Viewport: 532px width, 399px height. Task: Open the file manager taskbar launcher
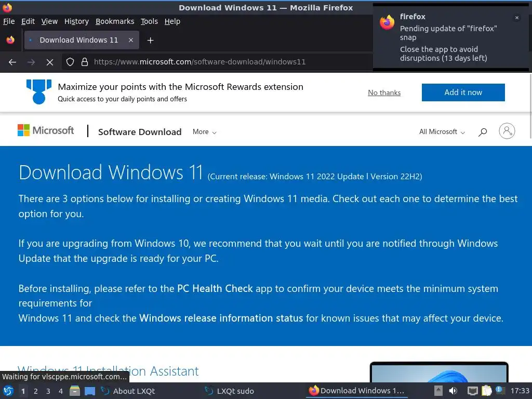click(x=75, y=391)
